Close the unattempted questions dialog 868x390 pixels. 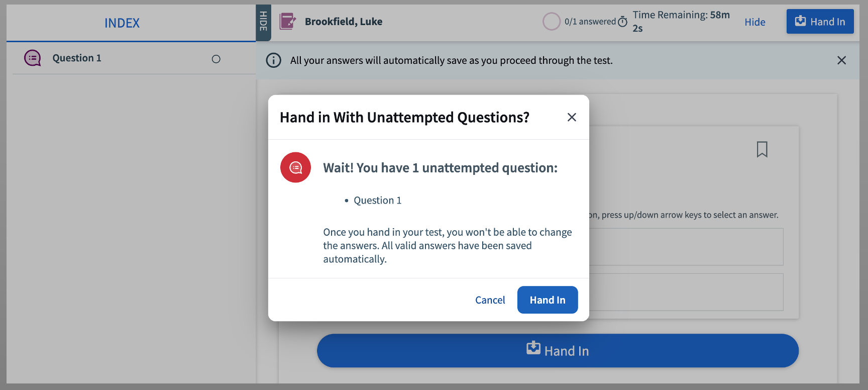point(572,117)
